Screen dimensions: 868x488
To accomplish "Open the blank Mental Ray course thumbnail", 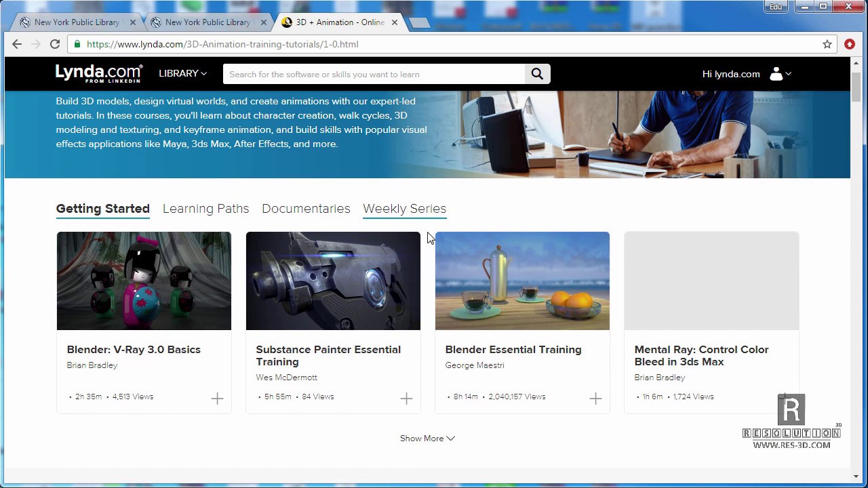I will [711, 281].
